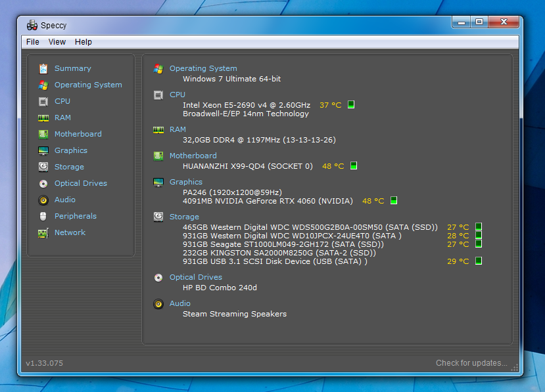Viewport: 545px width, 392px height.
Task: Click Graphics heading link in summary
Action: point(186,182)
